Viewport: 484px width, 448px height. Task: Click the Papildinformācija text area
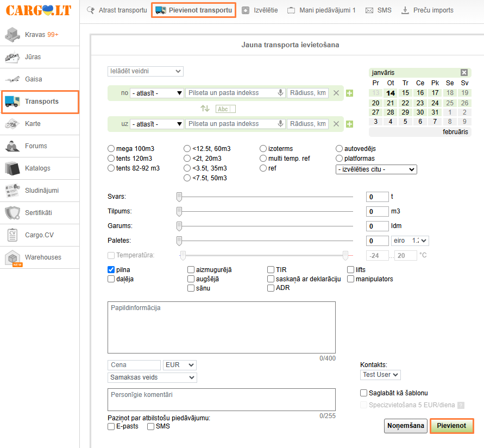tap(221, 326)
